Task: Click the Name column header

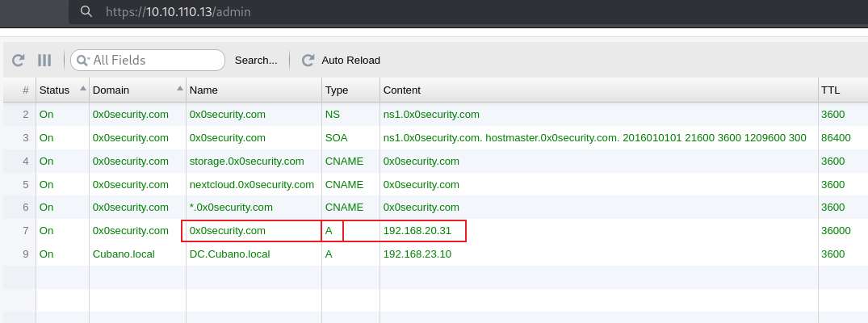Action: [x=204, y=90]
